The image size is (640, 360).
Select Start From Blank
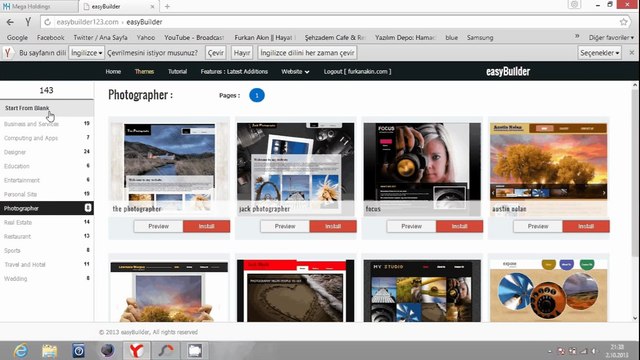(x=47, y=108)
